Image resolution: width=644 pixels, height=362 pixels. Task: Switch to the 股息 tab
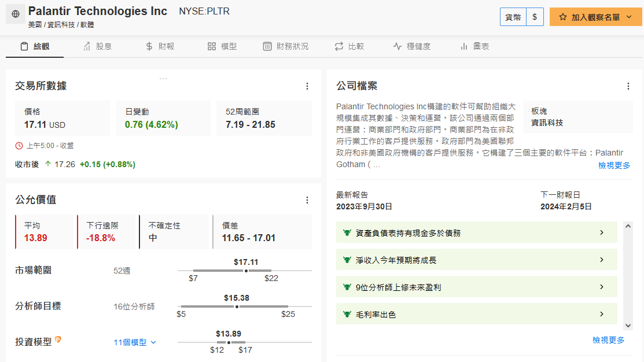point(97,46)
